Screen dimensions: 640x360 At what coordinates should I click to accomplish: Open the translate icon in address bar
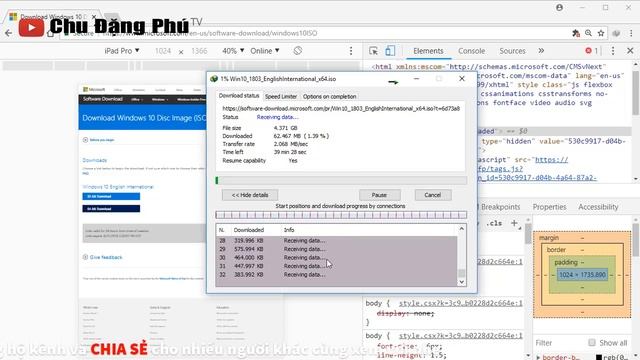[x=576, y=33]
